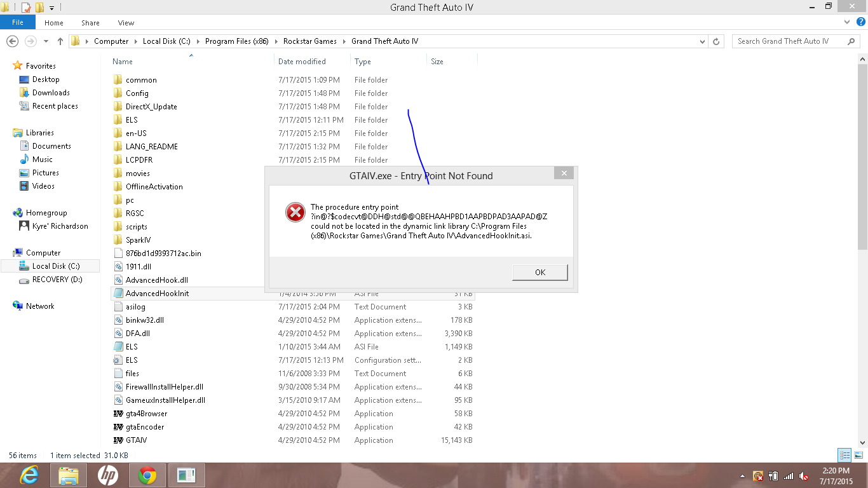
Task: Switch to the View ribbon tab
Action: (x=126, y=23)
